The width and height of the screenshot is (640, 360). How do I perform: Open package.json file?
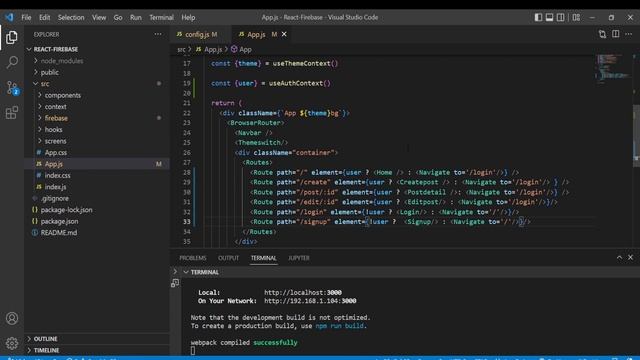pyautogui.click(x=97, y=221)
